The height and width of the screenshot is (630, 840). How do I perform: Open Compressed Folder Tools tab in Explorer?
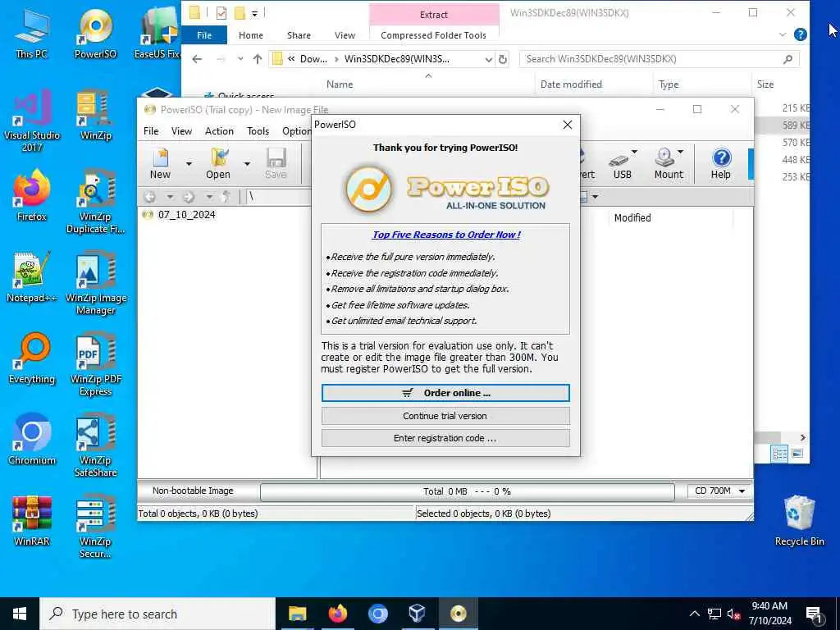[433, 35]
